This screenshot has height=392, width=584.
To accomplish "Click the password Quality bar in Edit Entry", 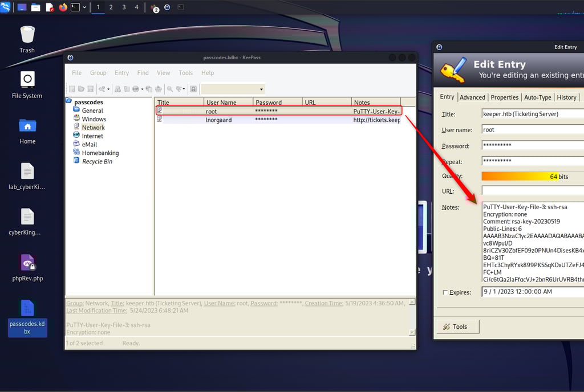I will [533, 176].
